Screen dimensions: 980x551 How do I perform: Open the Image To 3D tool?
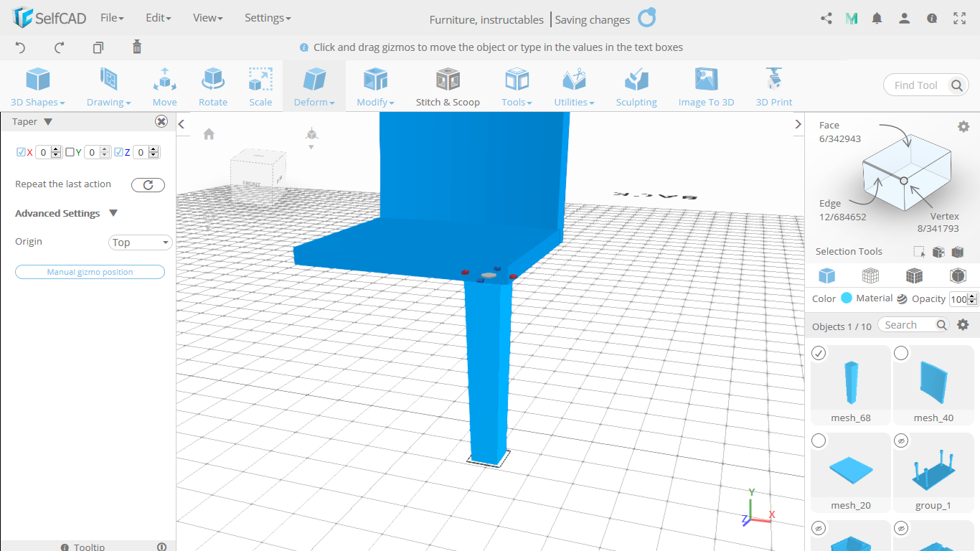click(707, 87)
